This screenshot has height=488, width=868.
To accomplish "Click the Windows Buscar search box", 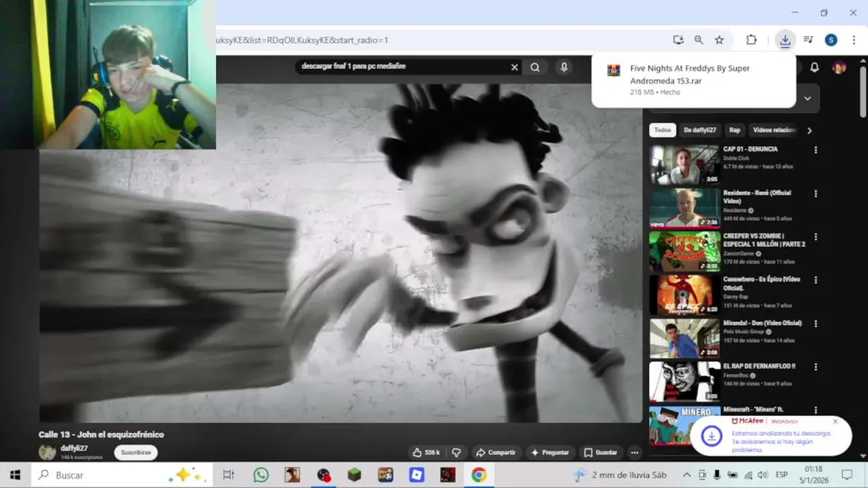I will click(122, 475).
